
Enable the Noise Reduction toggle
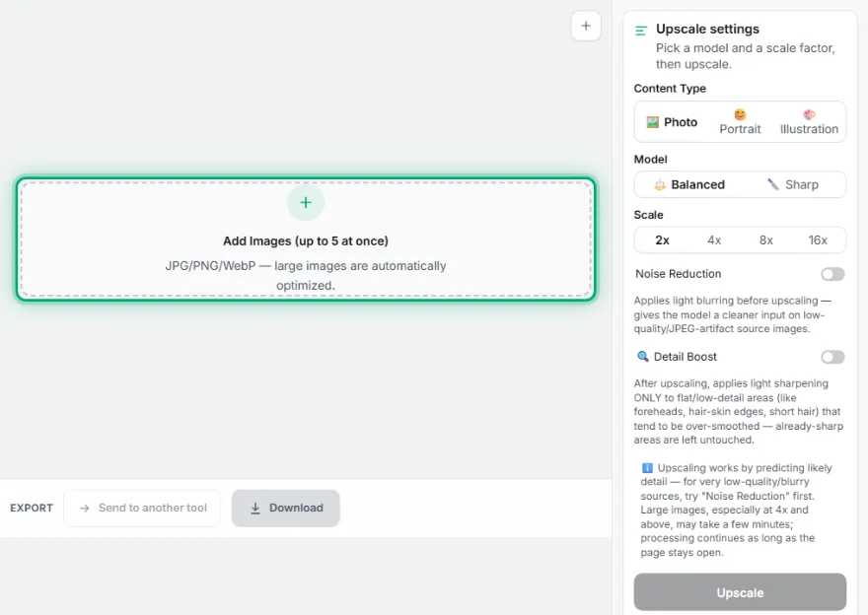tap(832, 274)
